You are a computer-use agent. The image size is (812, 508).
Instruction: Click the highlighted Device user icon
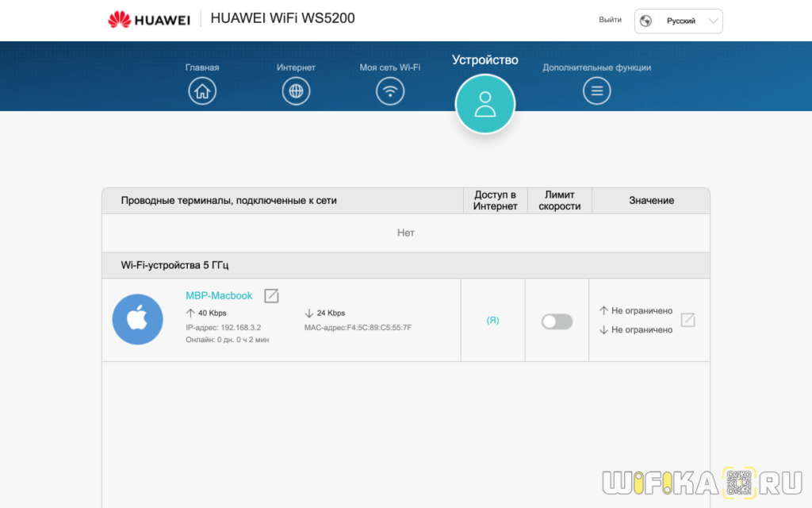pos(485,104)
